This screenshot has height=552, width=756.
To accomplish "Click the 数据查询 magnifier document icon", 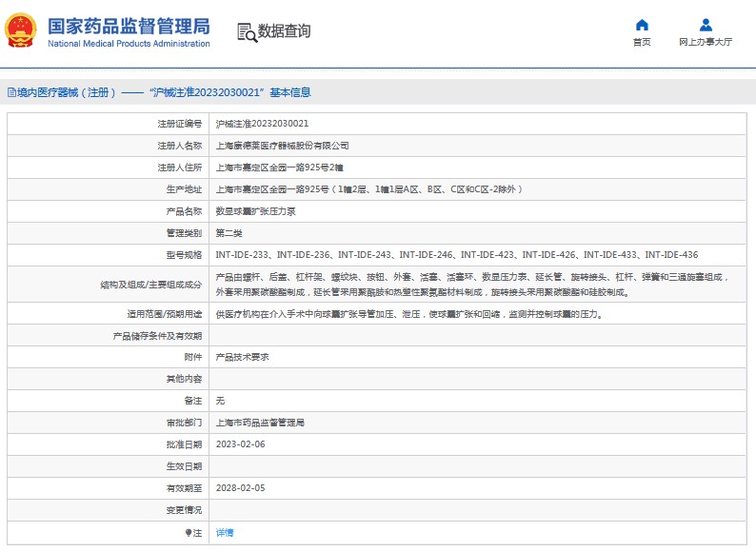I will click(246, 31).
